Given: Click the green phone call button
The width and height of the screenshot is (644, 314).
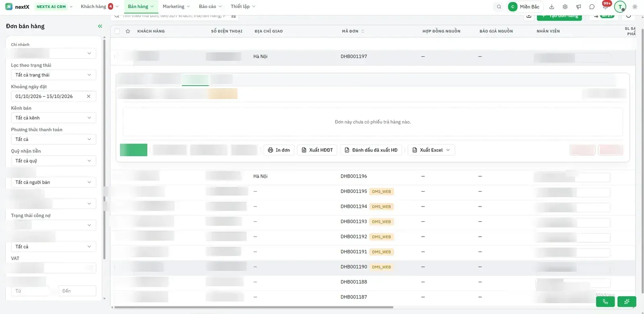Looking at the screenshot, I should click(x=605, y=302).
